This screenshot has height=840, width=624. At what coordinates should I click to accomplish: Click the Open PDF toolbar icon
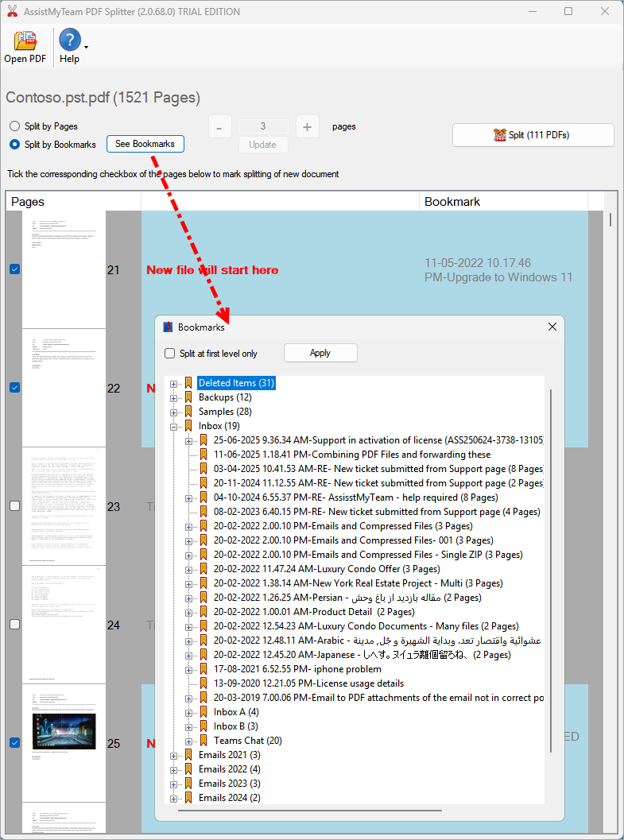[x=25, y=41]
